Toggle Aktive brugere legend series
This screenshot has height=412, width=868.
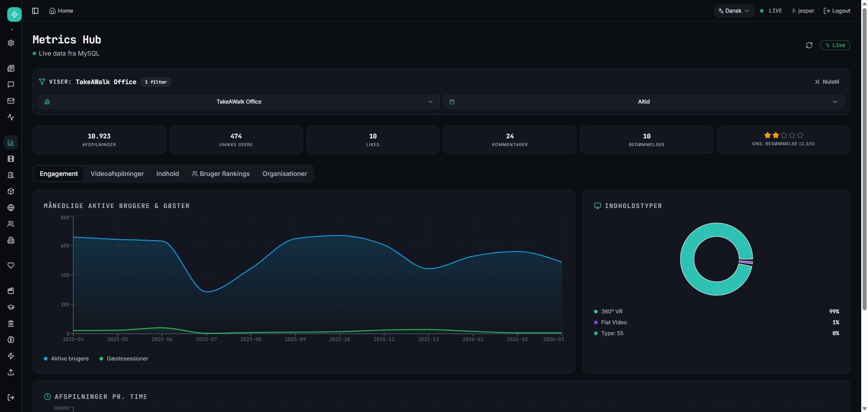(66, 359)
